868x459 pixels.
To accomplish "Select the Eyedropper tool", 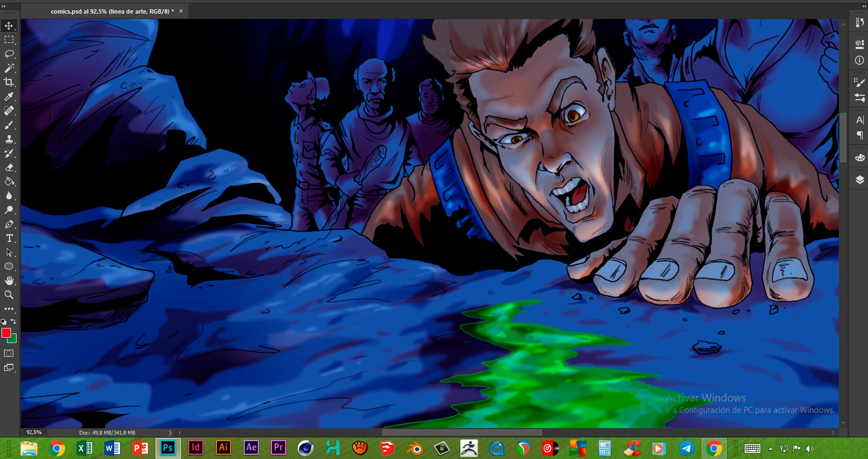I will (x=9, y=96).
